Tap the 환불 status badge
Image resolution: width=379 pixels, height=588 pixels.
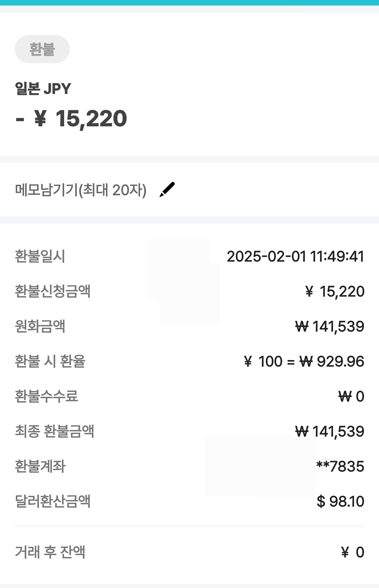(x=42, y=49)
